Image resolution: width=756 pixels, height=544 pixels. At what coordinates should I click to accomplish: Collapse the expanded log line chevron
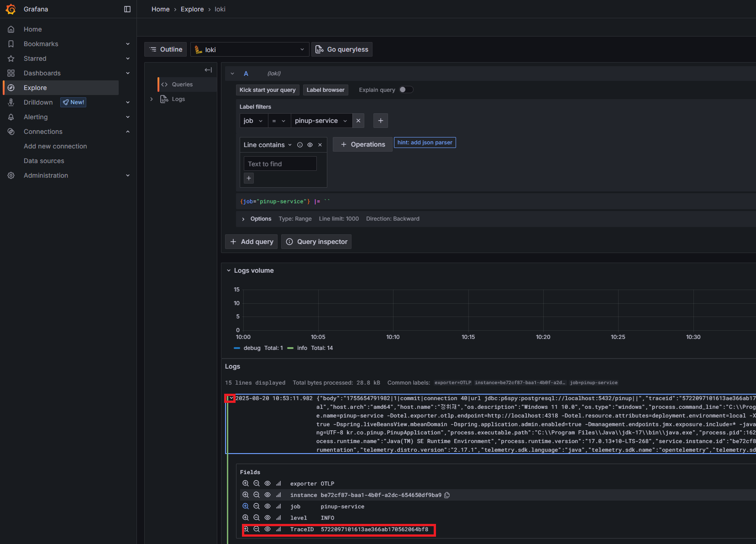(231, 398)
